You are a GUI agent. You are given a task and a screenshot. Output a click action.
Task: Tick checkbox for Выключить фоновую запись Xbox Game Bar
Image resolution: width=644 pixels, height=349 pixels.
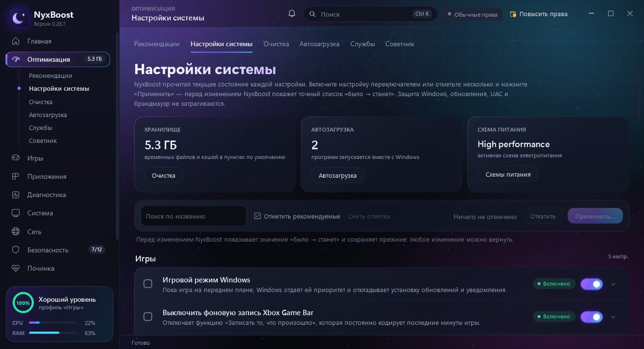tap(148, 317)
